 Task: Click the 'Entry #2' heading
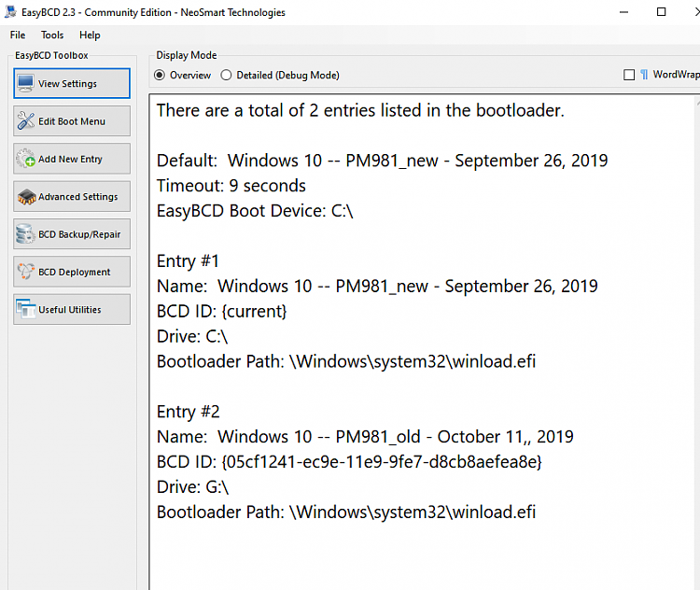189,412
